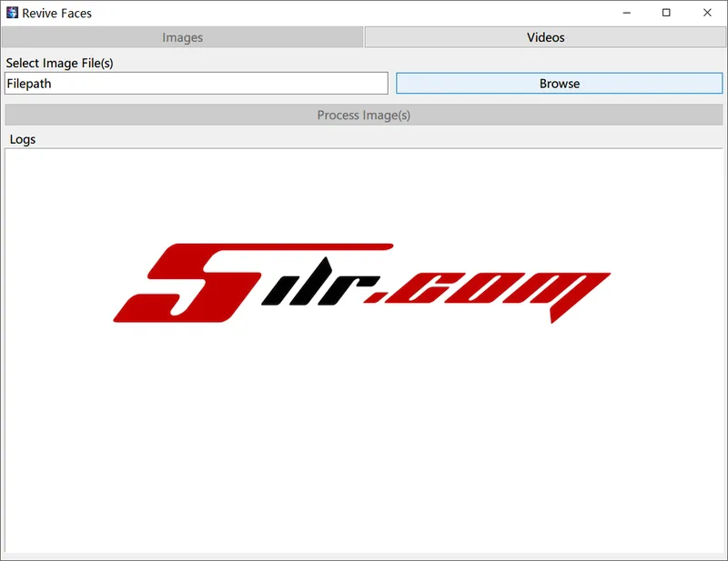
Task: Minimize the Revive Faces window
Action: pyautogui.click(x=627, y=13)
